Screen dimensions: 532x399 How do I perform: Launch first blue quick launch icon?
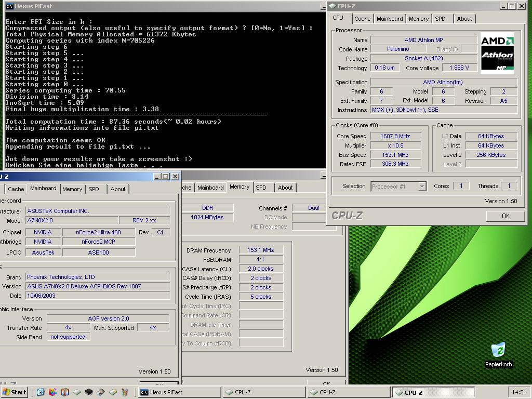41,392
